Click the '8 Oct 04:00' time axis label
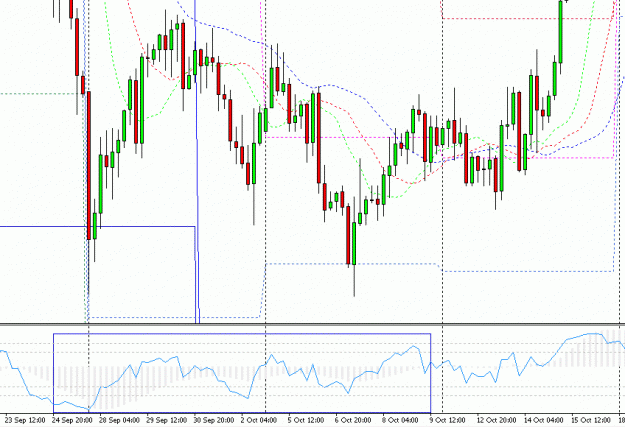This screenshot has width=625, height=427. (x=400, y=420)
